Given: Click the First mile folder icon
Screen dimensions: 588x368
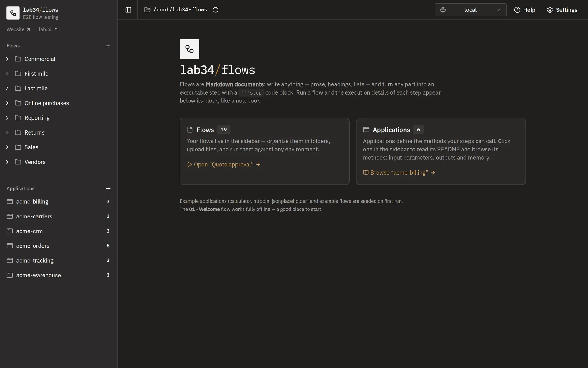Looking at the screenshot, I should coord(18,73).
